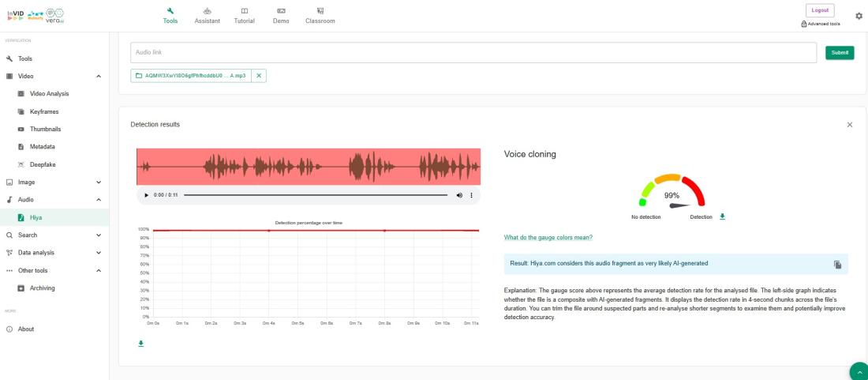
Task: Collapse the Video sidebar section
Action: click(98, 76)
